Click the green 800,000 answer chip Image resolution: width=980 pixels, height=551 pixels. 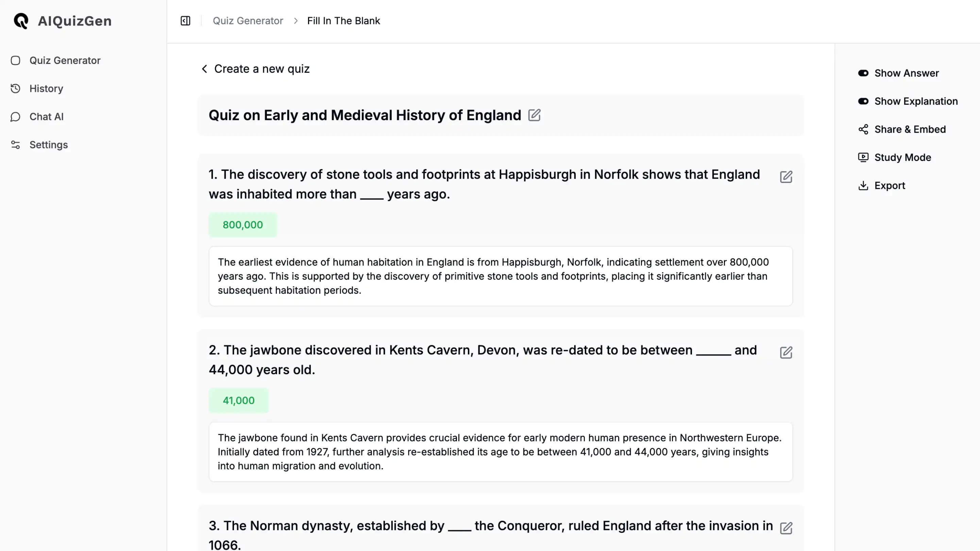243,225
